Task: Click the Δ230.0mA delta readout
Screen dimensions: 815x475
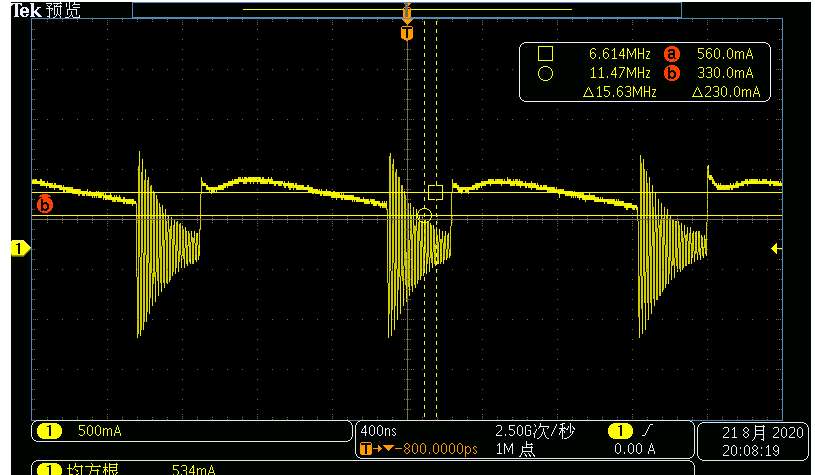Action: click(x=726, y=92)
